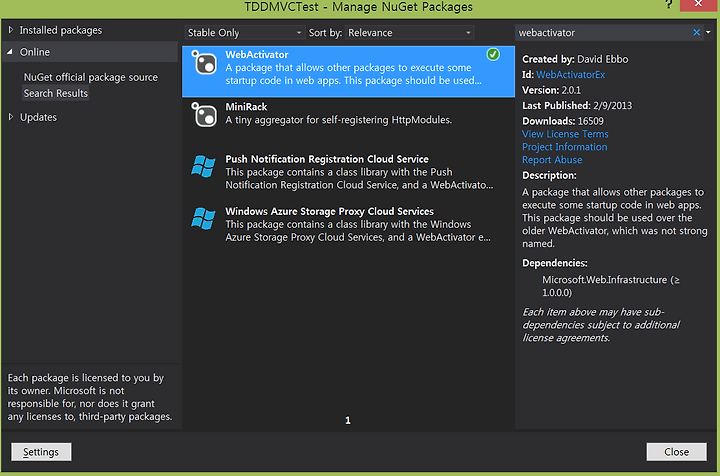Expand the Updates section
The width and height of the screenshot is (720, 476).
pyautogui.click(x=11, y=117)
